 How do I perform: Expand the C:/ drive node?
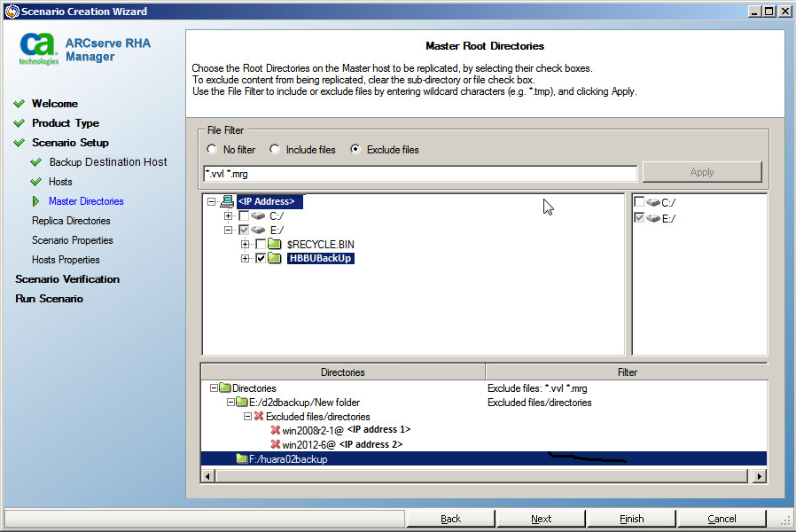(x=228, y=215)
